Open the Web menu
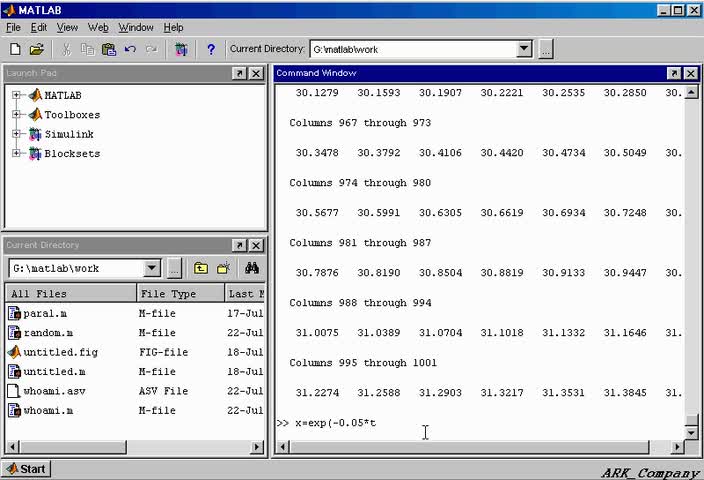This screenshot has height=480, width=704. coord(98,28)
